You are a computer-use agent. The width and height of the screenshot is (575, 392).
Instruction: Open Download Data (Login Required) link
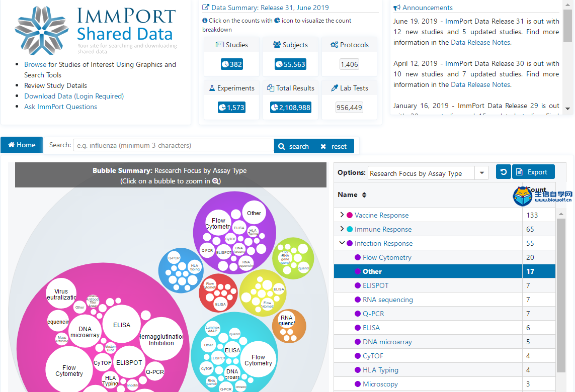click(x=74, y=96)
